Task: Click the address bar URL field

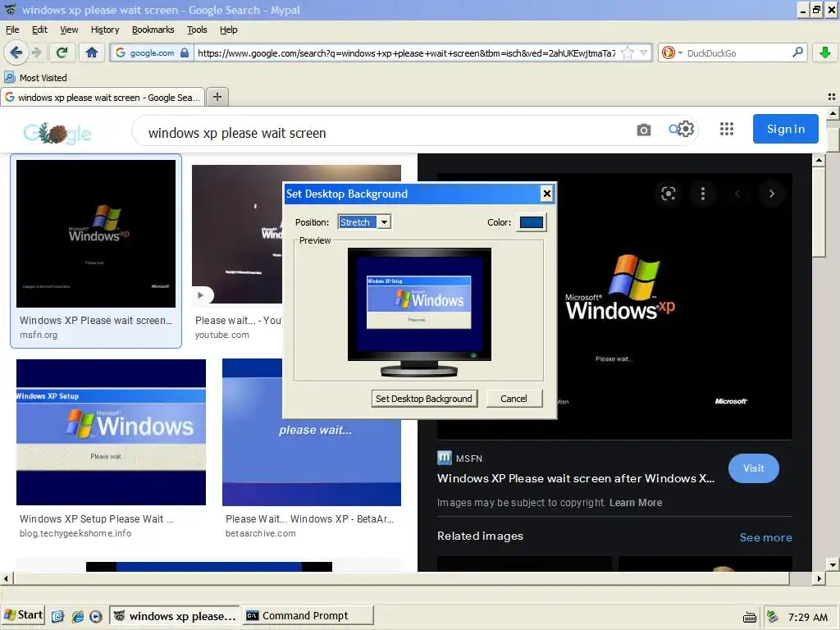Action: (407, 52)
